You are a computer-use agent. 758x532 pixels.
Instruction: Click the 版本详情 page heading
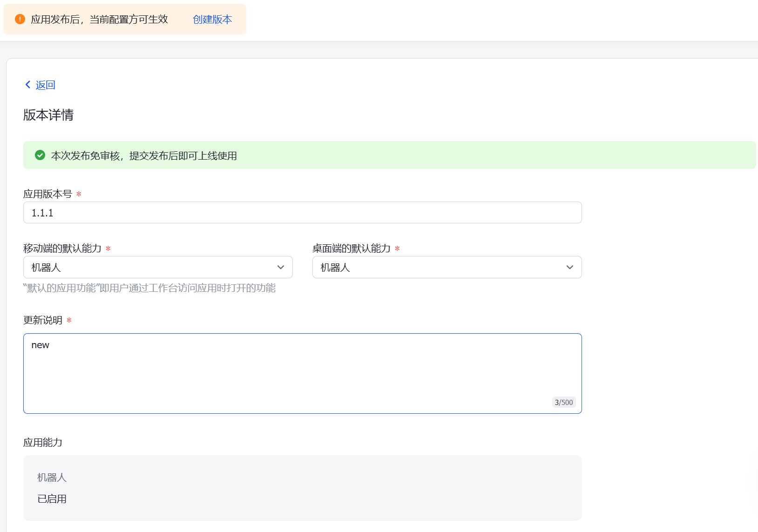48,115
